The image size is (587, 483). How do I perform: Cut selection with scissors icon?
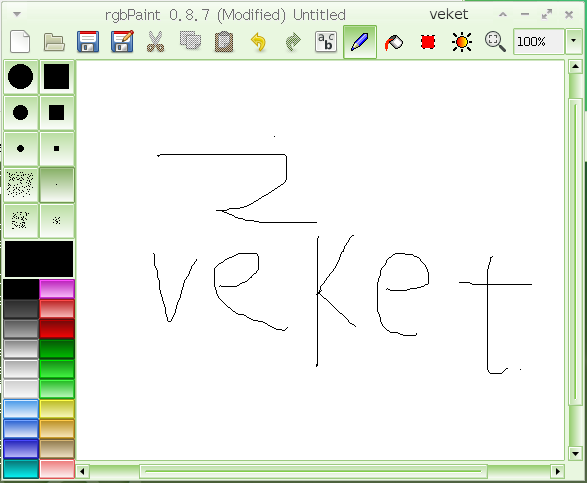155,42
